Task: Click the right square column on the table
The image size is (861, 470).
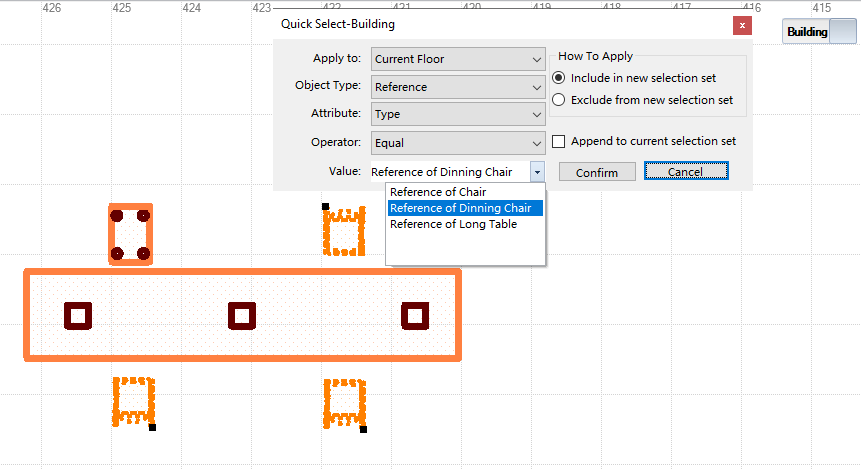Action: point(415,316)
